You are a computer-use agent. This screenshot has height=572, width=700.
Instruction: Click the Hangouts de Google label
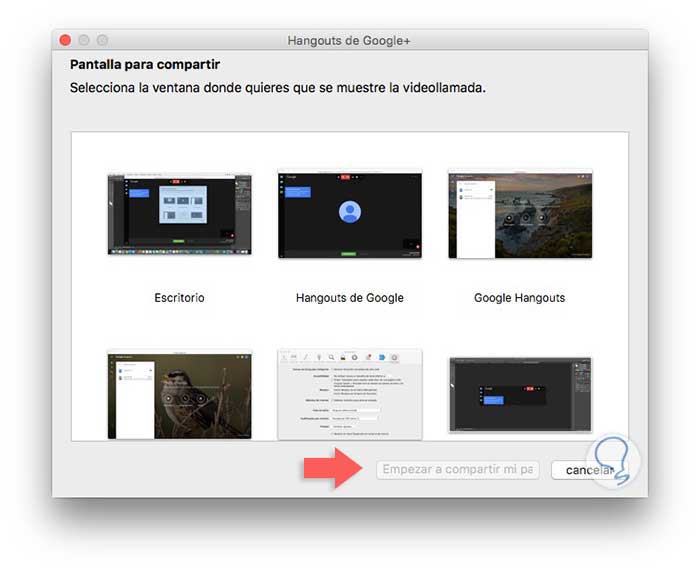[350, 298]
